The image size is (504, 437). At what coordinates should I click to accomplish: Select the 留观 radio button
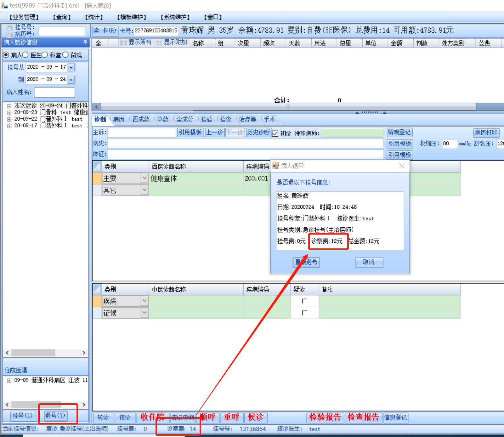click(x=65, y=55)
